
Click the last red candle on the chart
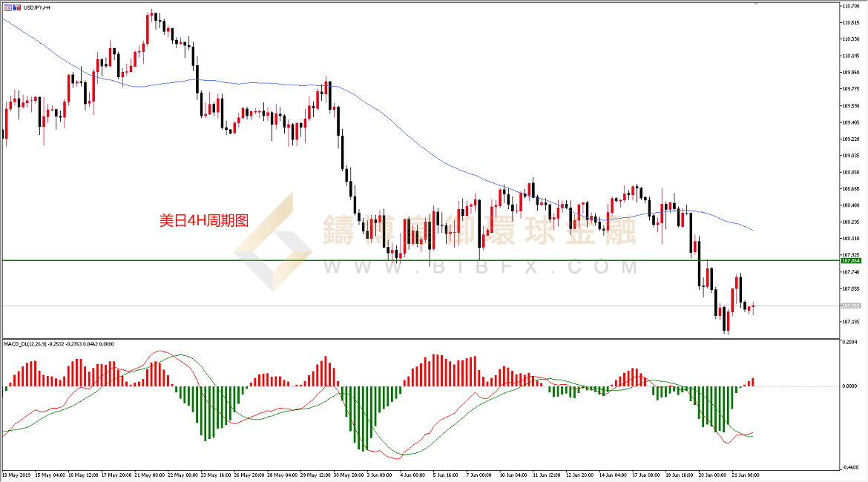752,307
